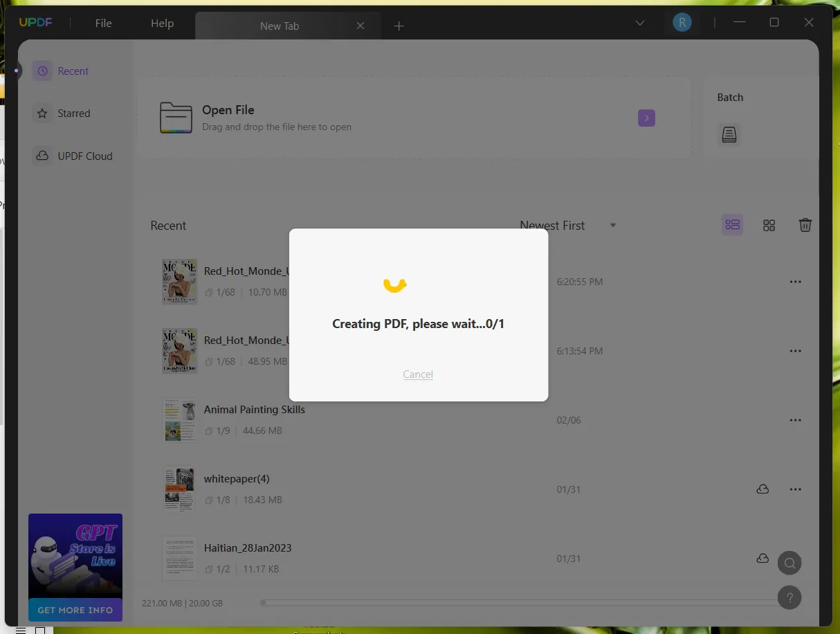840x634 pixels.
Task: Switch to grid view of recent files
Action: [769, 225]
